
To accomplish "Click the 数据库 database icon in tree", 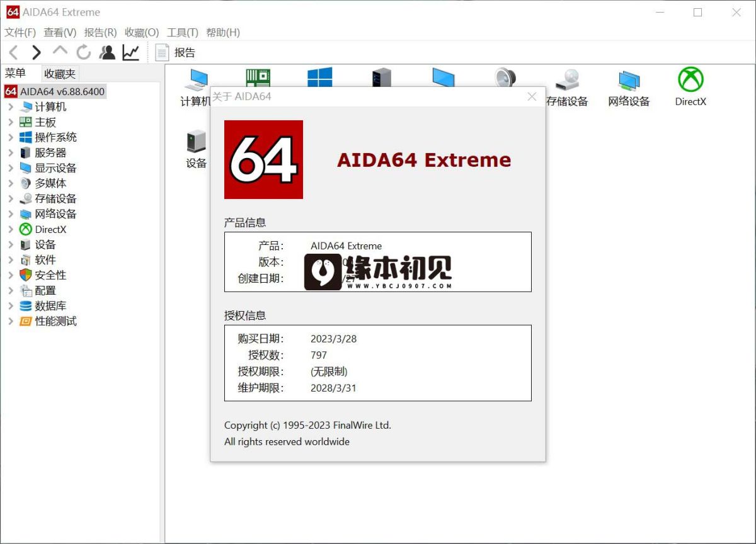I will (x=25, y=306).
